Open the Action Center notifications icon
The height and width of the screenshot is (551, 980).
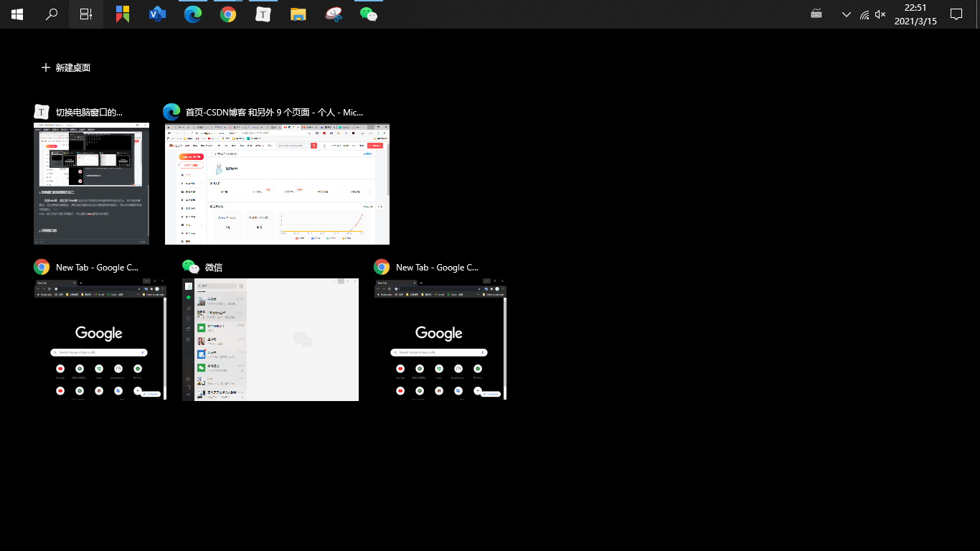[956, 14]
